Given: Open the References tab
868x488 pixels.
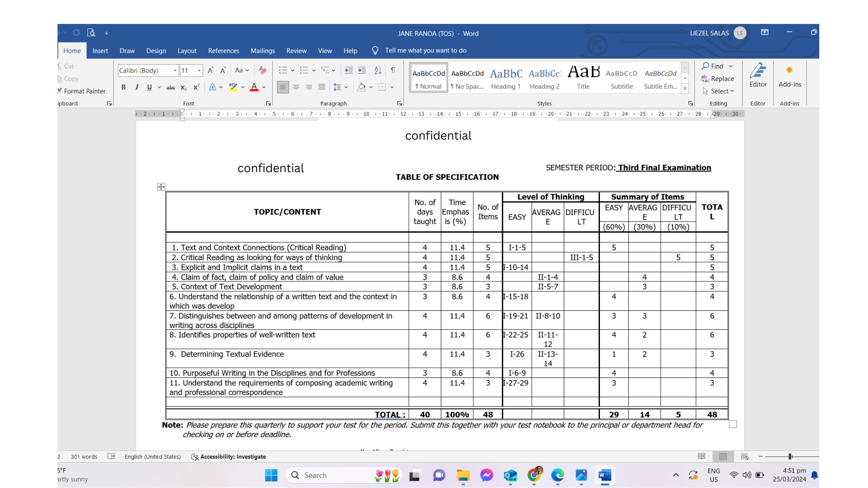Looking at the screenshot, I should pos(223,51).
